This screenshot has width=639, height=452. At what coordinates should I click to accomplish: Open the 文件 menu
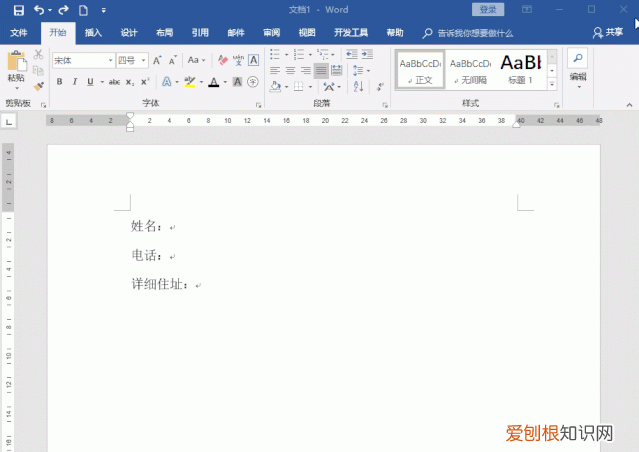[x=19, y=33]
